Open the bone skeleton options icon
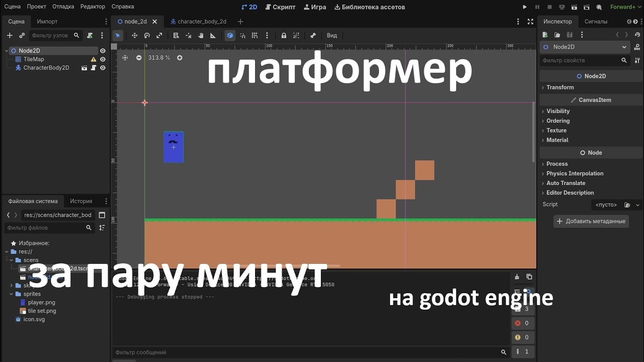The width and height of the screenshot is (644, 362). [313, 36]
